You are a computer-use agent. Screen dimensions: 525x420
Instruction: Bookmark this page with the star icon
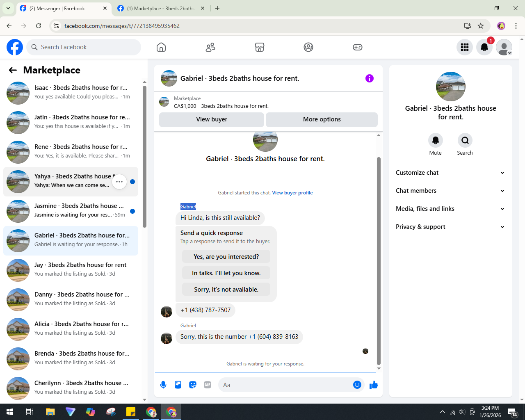click(481, 26)
